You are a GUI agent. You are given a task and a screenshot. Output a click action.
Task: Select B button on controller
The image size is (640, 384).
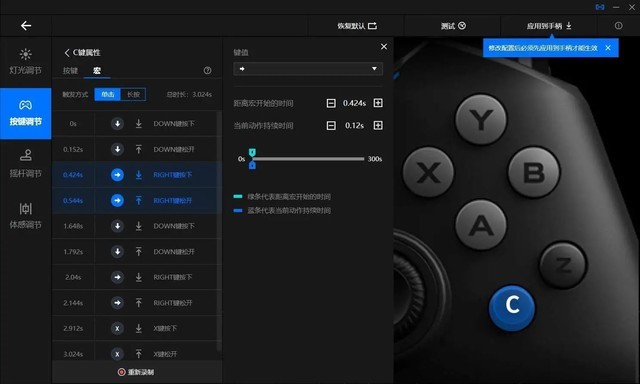pyautogui.click(x=534, y=172)
